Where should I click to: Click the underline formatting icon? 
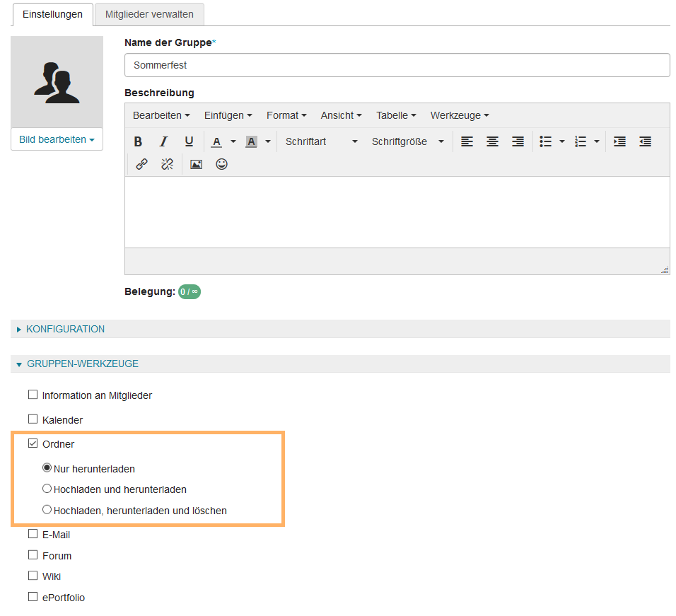click(189, 141)
